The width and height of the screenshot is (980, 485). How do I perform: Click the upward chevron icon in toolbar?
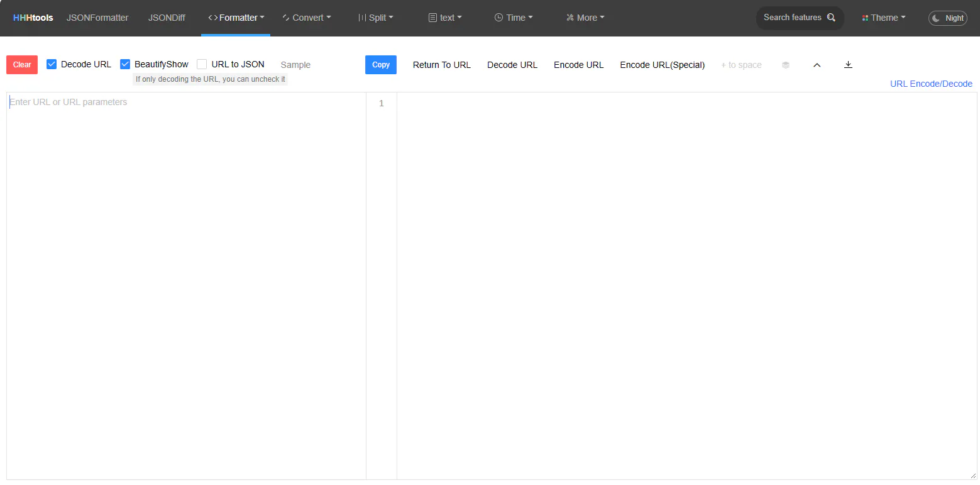pyautogui.click(x=817, y=65)
